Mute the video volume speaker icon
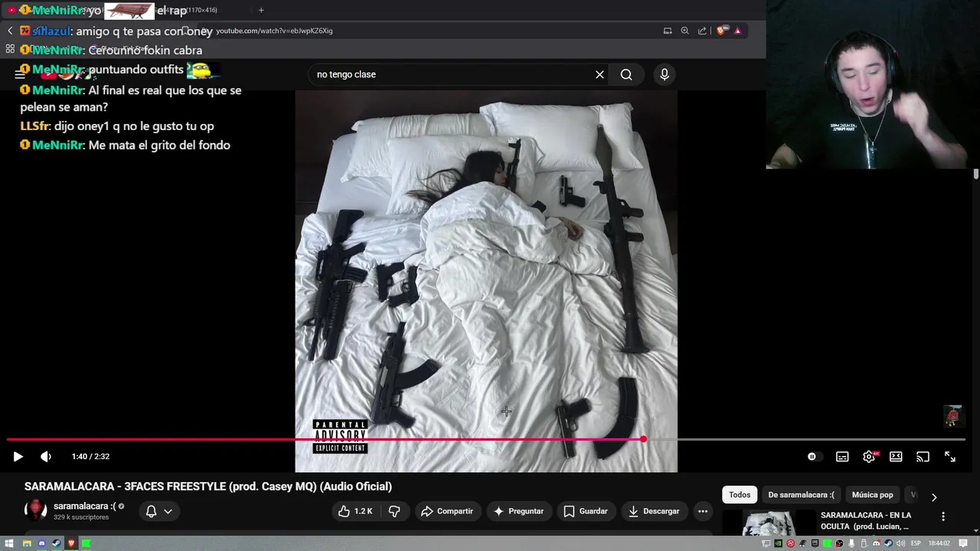The height and width of the screenshot is (551, 980). pyautogui.click(x=45, y=456)
